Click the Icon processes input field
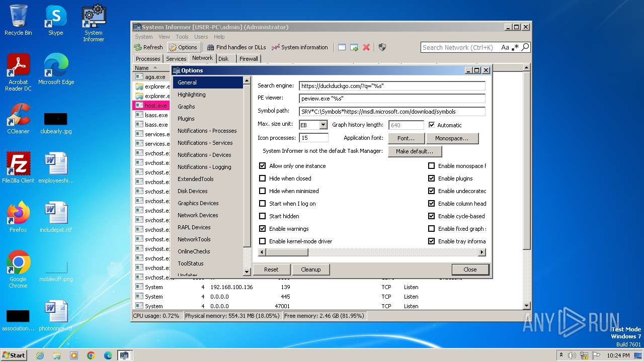 pyautogui.click(x=313, y=138)
